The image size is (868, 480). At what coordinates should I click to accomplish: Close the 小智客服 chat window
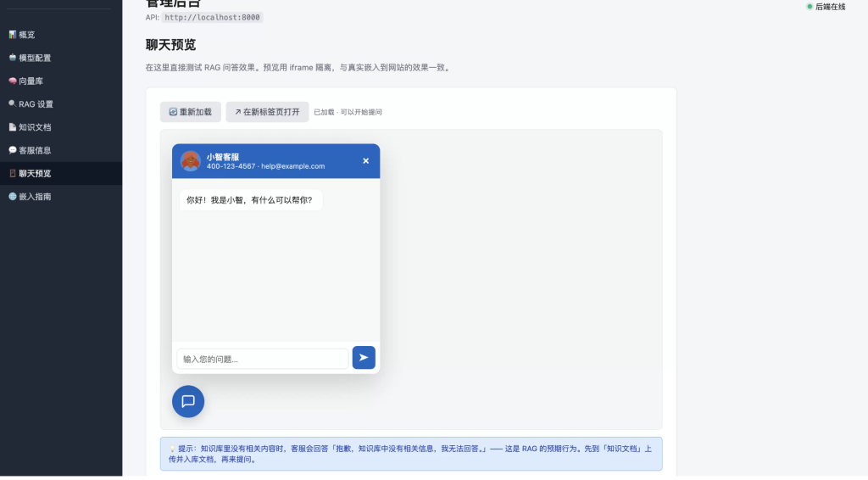(366, 161)
